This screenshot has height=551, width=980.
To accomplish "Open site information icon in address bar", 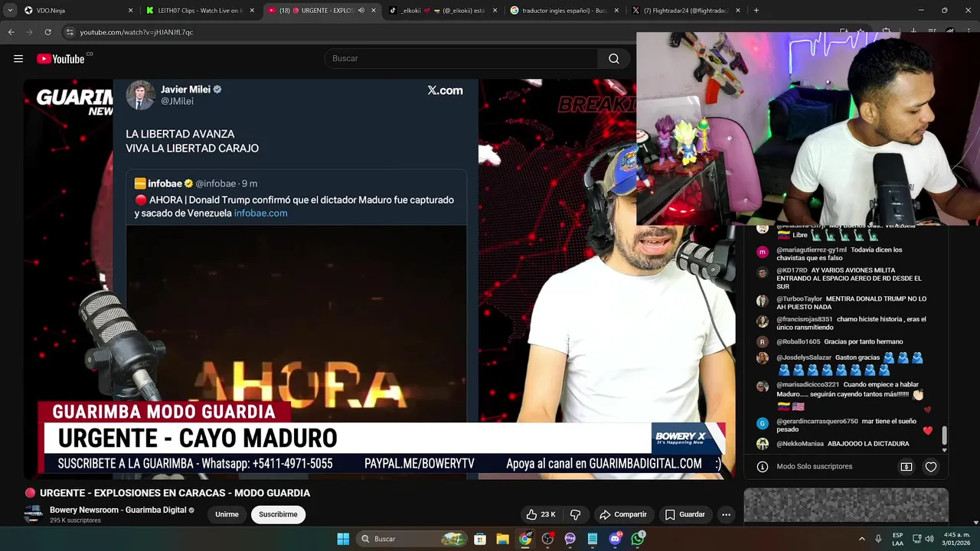I will pyautogui.click(x=70, y=32).
